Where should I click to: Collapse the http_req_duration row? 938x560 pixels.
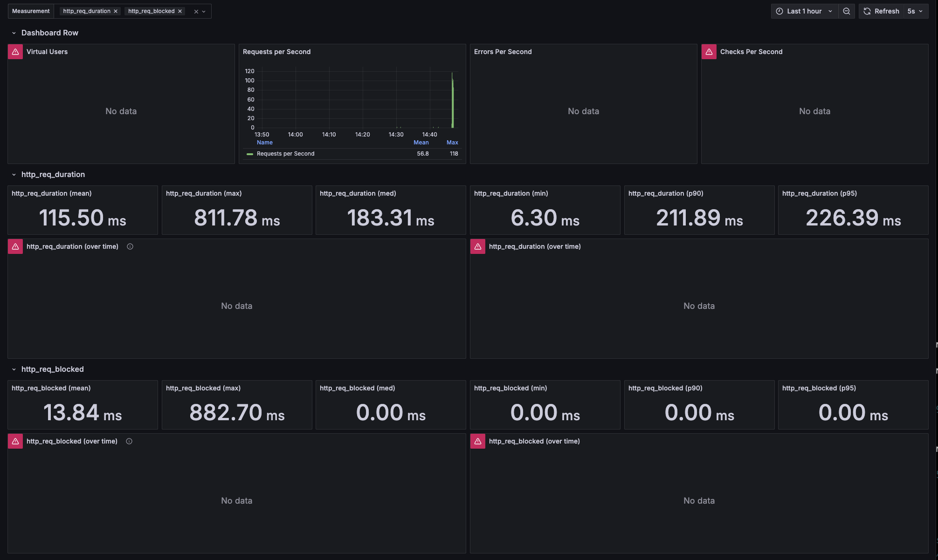pos(14,175)
